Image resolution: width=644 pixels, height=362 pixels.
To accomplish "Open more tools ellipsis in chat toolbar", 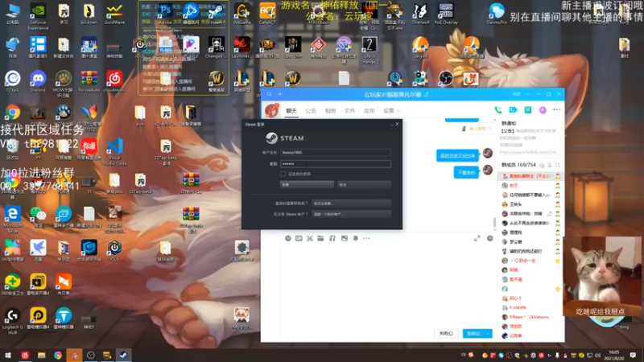I will tap(366, 238).
